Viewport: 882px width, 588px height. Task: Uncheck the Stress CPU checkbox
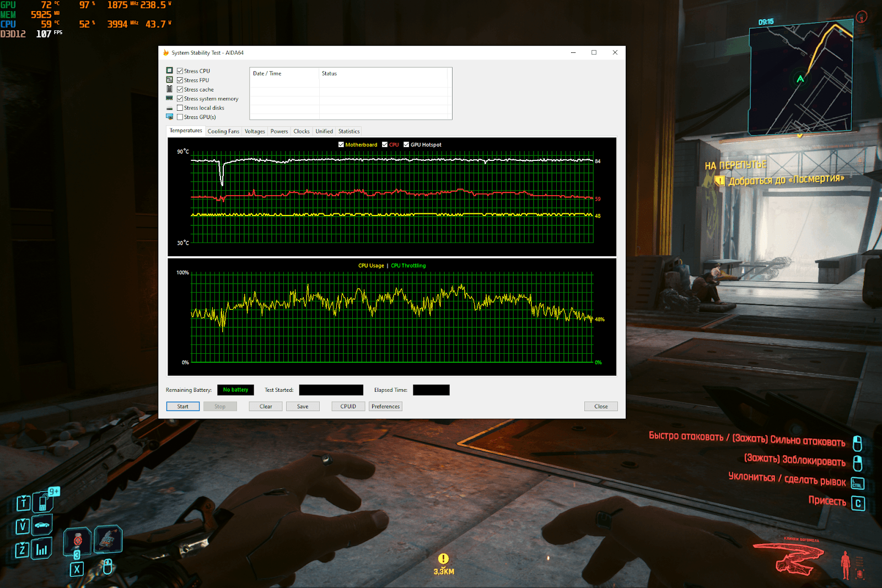click(x=180, y=71)
